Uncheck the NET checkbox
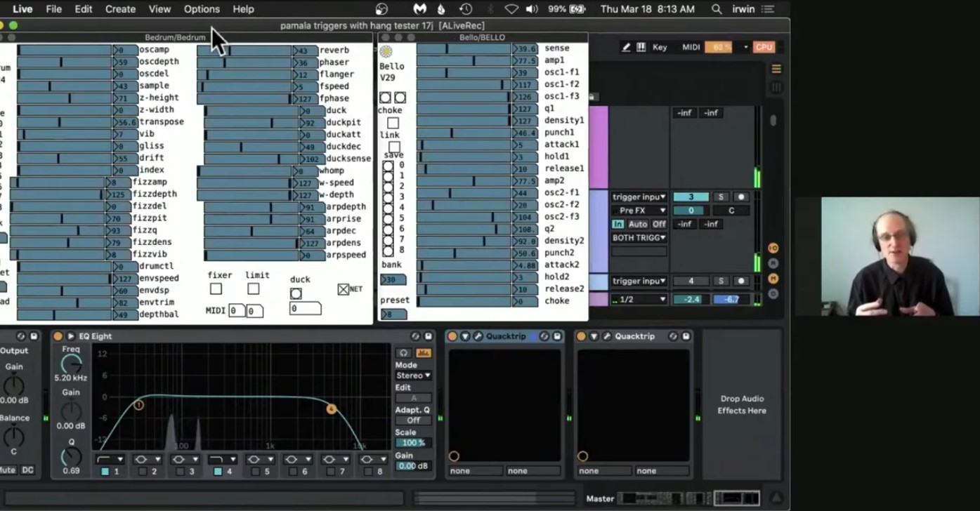 (x=343, y=289)
